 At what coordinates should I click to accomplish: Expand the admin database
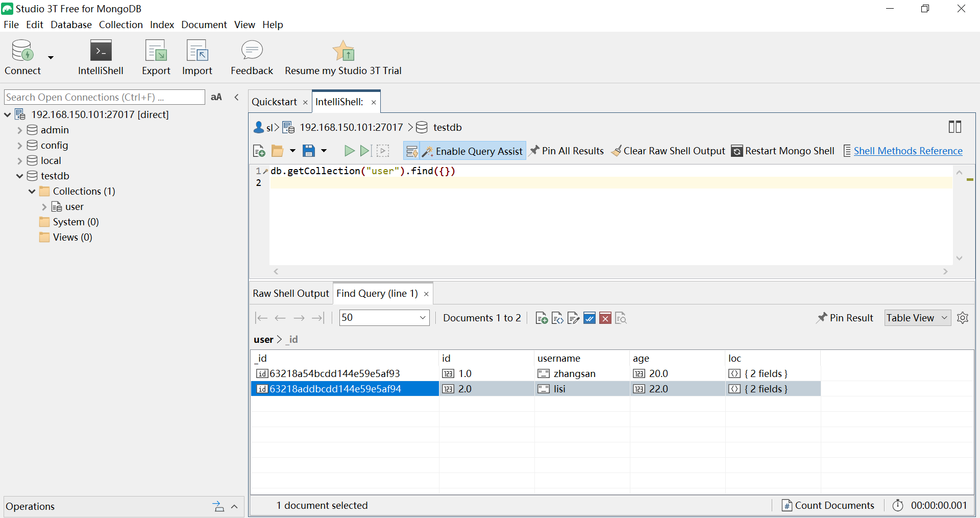[20, 130]
